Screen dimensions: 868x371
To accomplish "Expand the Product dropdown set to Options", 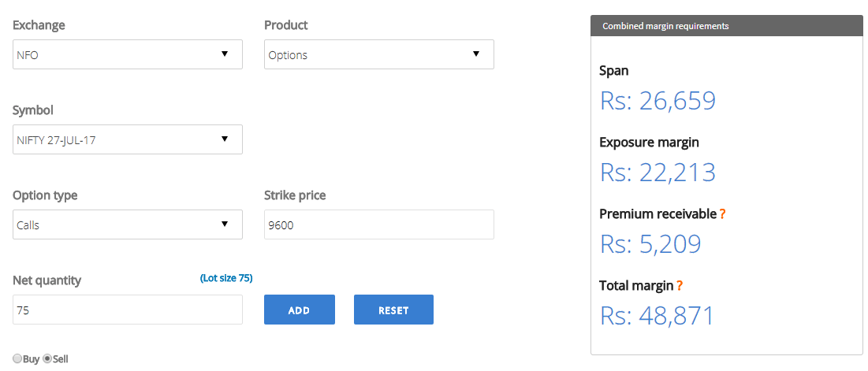I will (378, 54).
